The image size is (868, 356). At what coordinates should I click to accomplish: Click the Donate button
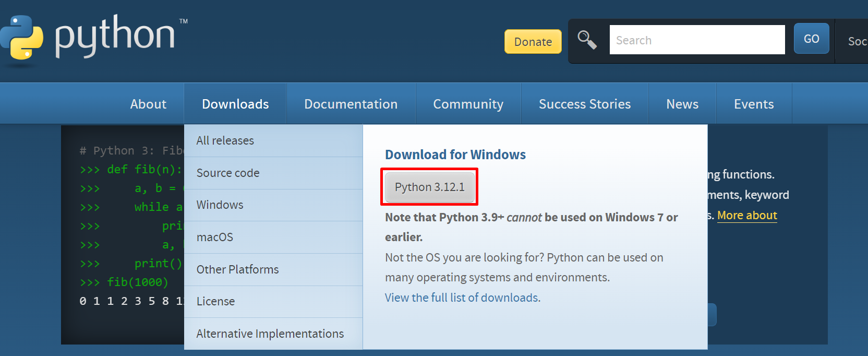533,42
